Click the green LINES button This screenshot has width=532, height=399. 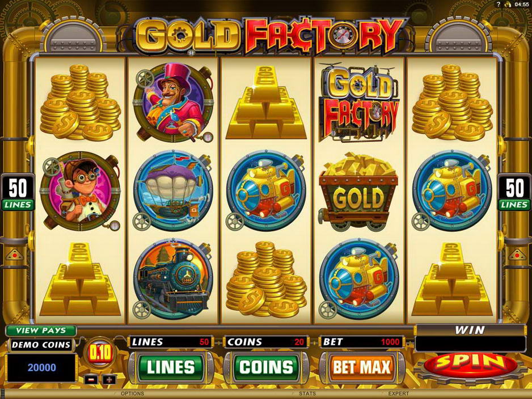[171, 367]
